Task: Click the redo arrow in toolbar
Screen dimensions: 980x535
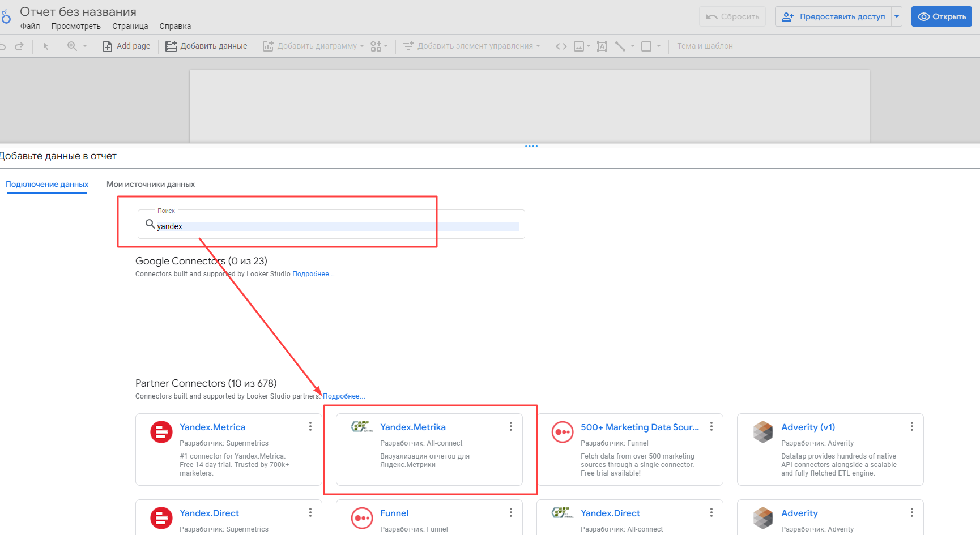Action: coord(19,46)
